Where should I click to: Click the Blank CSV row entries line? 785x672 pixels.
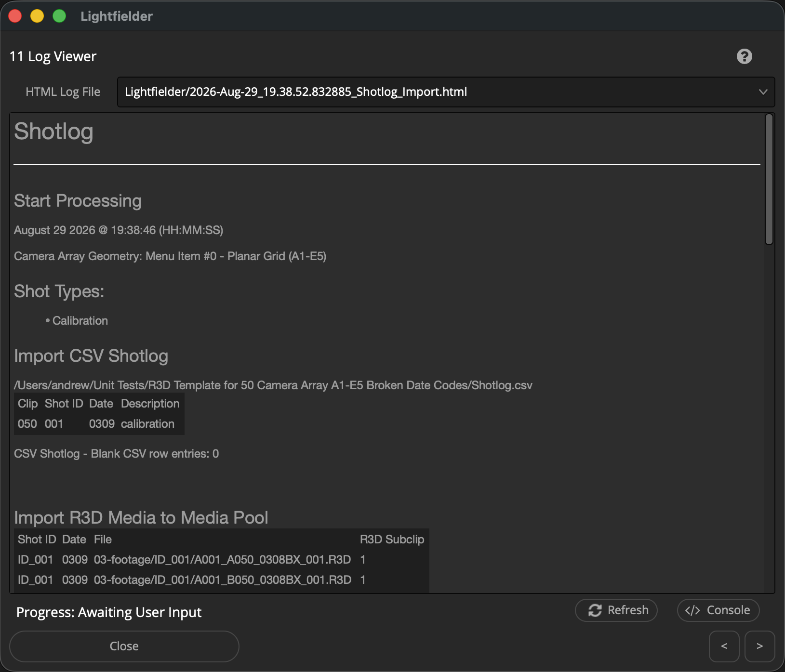pyautogui.click(x=116, y=454)
